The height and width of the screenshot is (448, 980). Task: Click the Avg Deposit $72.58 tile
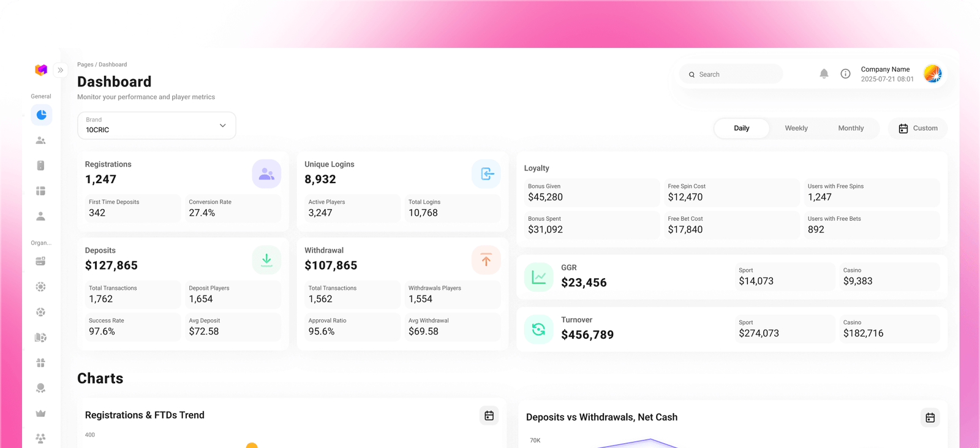[233, 327]
